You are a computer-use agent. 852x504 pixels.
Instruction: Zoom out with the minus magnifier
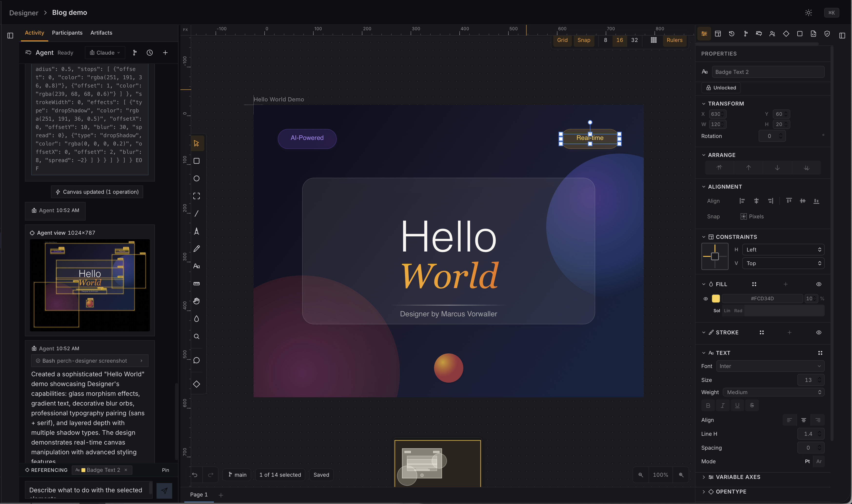pos(640,475)
